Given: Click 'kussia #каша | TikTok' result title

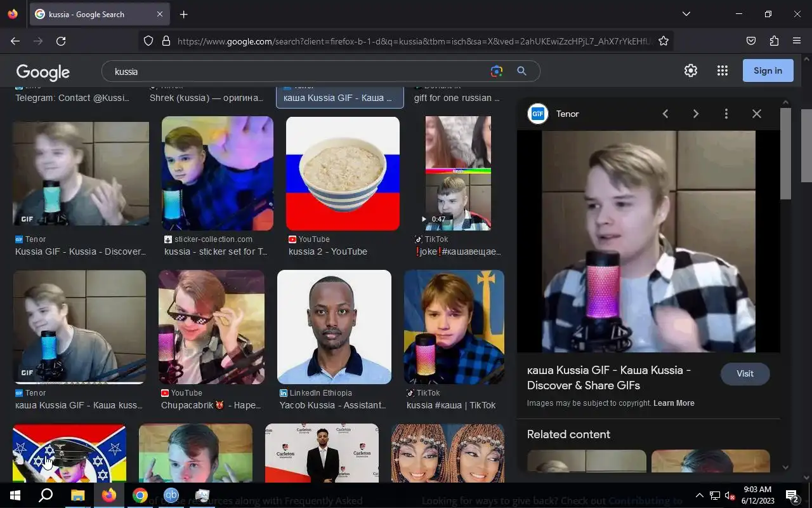Looking at the screenshot, I should point(451,405).
